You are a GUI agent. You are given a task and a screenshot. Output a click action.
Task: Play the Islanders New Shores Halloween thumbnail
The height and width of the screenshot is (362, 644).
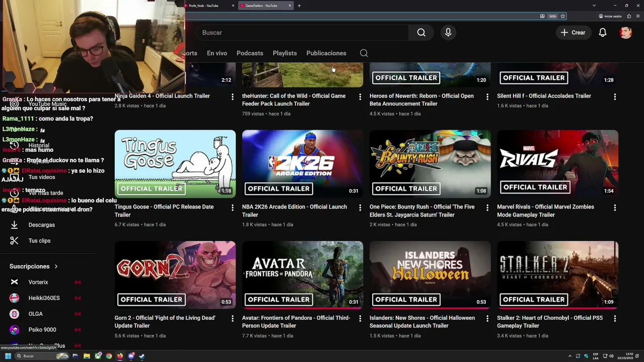(430, 275)
